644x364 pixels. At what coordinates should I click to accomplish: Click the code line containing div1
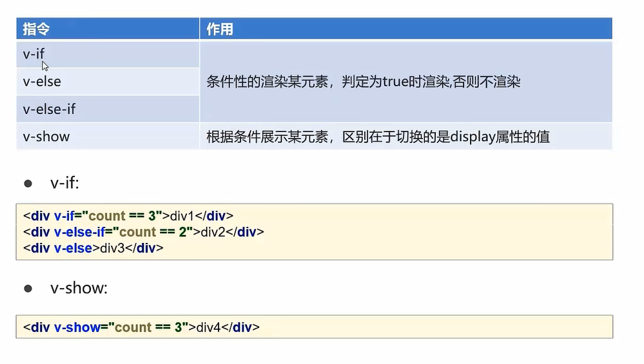click(128, 216)
